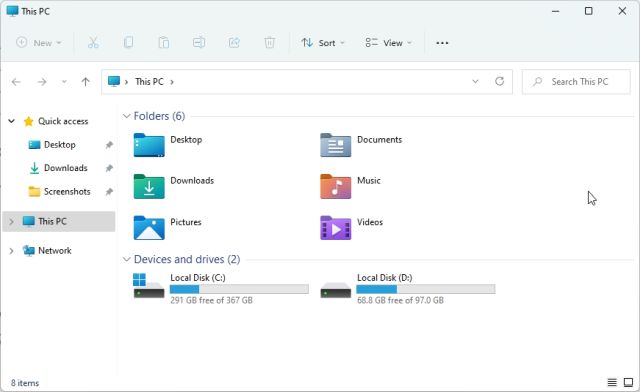Image resolution: width=640 pixels, height=392 pixels.
Task: Collapse the Devices and drives group
Action: pos(127,259)
